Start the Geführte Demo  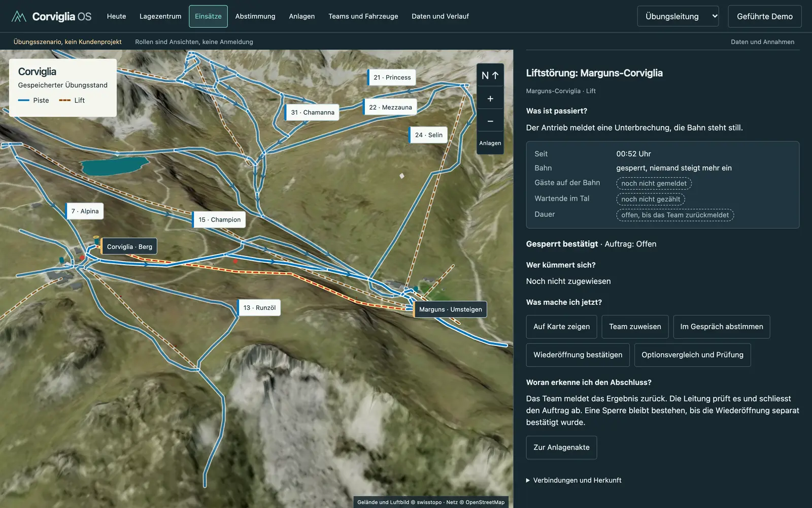(x=765, y=16)
